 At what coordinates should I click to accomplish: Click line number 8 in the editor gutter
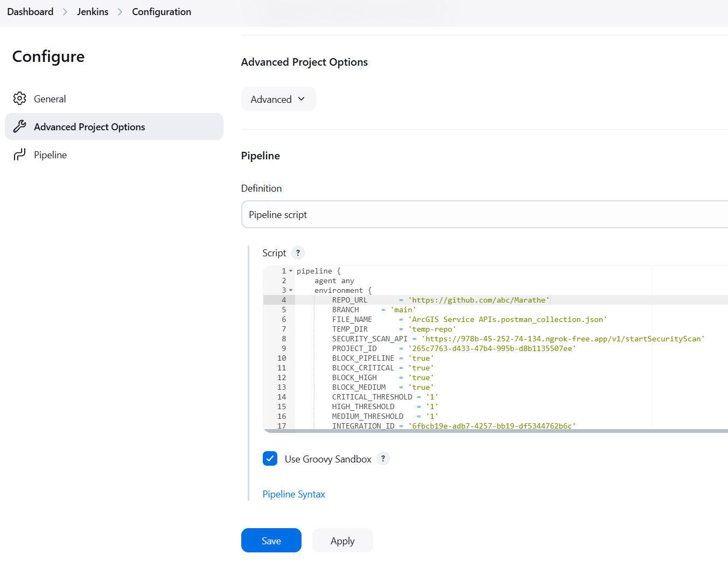[x=284, y=339]
